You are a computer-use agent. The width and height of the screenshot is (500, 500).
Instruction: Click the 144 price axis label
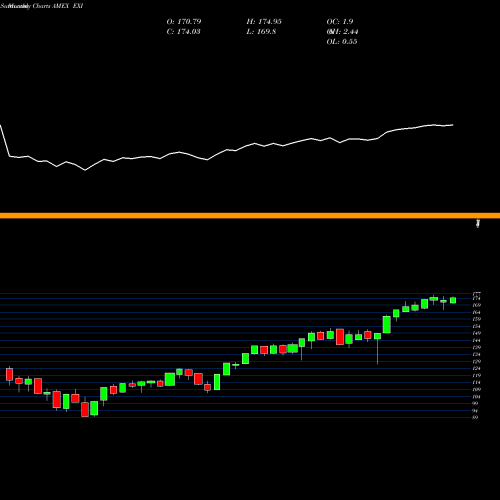(476, 340)
